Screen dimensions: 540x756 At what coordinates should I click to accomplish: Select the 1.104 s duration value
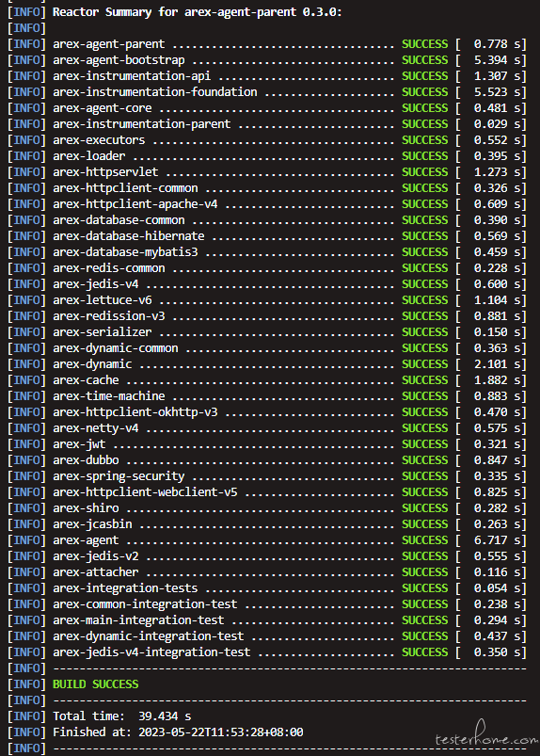pyautogui.click(x=497, y=300)
